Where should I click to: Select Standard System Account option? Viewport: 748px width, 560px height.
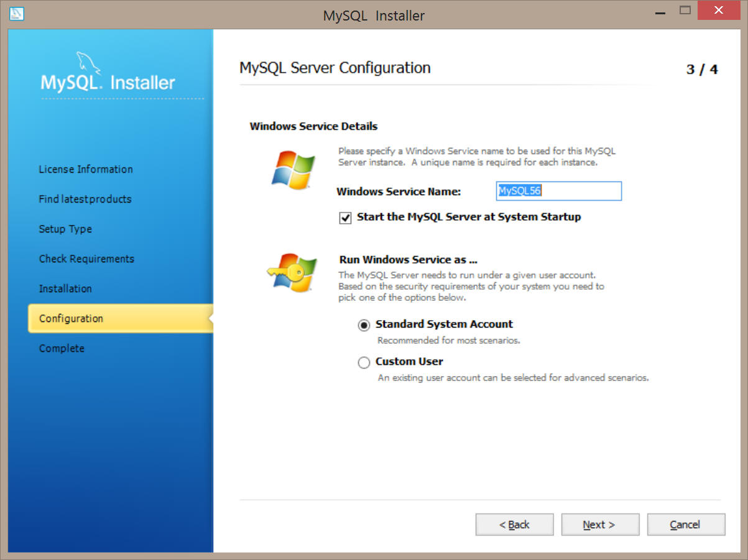[x=364, y=325]
